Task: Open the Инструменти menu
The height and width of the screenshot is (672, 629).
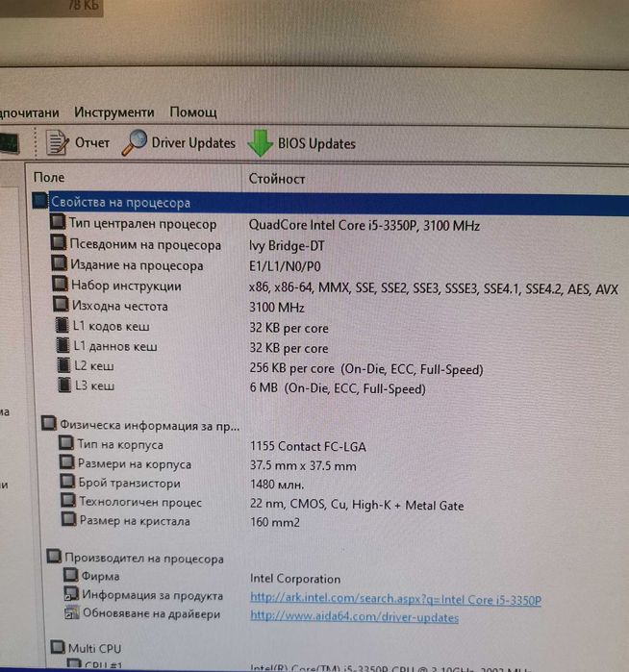Action: [x=114, y=112]
